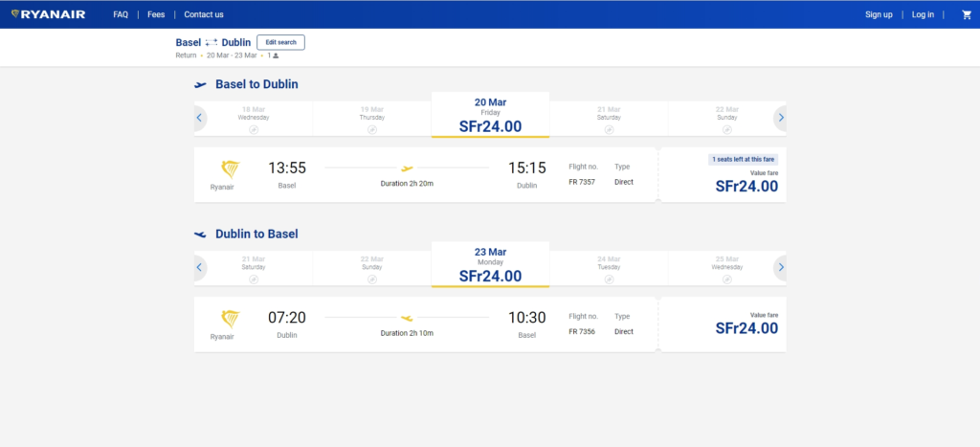
Task: Open the Fees page link
Action: coord(156,14)
